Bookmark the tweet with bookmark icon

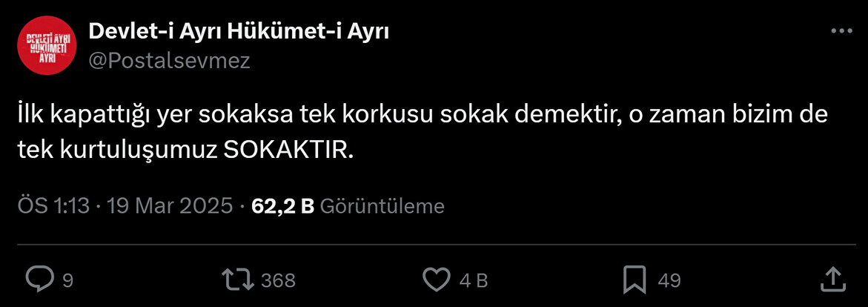click(635, 280)
